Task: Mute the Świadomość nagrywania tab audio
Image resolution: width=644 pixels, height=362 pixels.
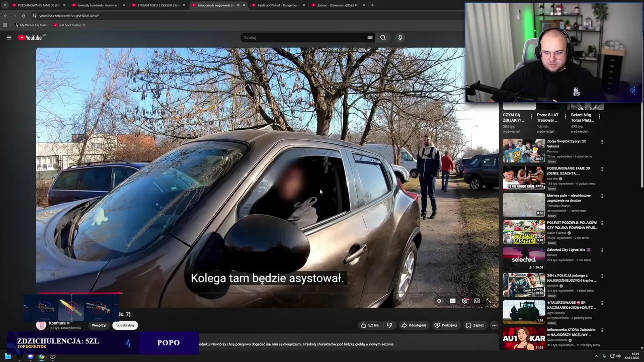Action: point(238,5)
